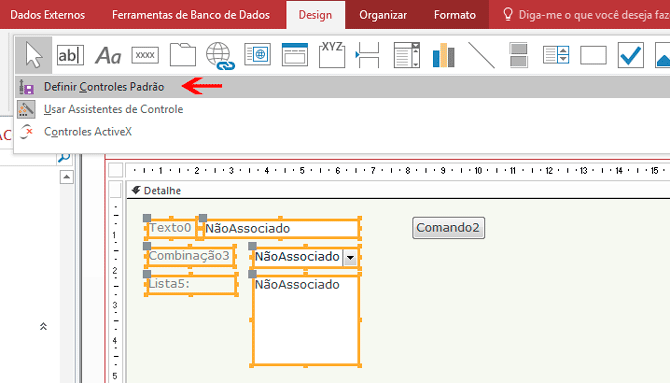Select the Option Group control tool
Image resolution: width=670 pixels, height=383 pixels.
pyautogui.click(x=332, y=55)
